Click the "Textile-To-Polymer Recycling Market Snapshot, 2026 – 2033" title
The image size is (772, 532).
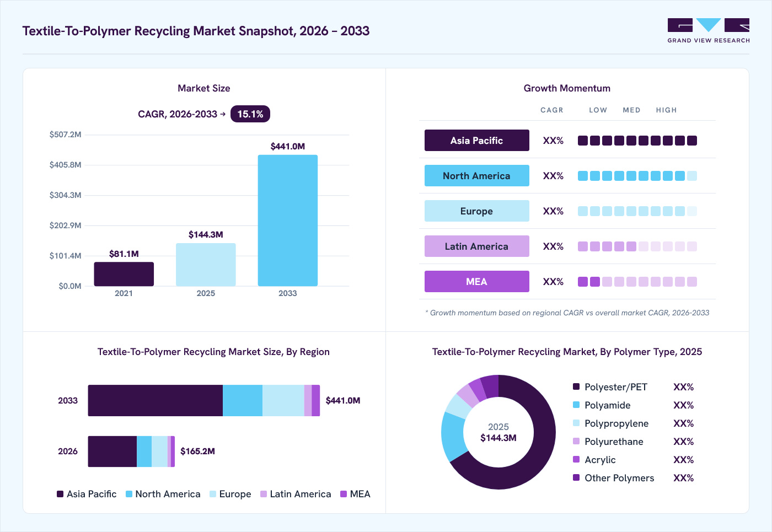196,31
